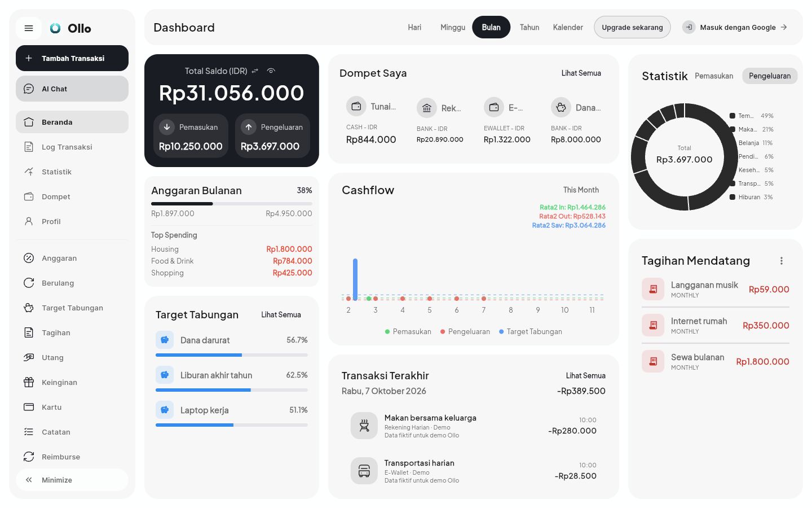Select the Bulan period tab
Screen dimensions: 812x508
[491, 27]
